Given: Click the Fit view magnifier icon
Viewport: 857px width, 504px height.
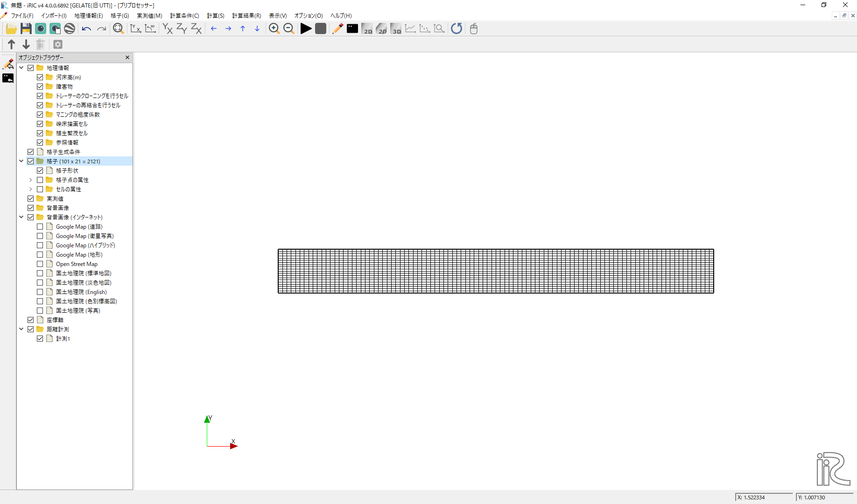Looking at the screenshot, I should pyautogui.click(x=118, y=29).
